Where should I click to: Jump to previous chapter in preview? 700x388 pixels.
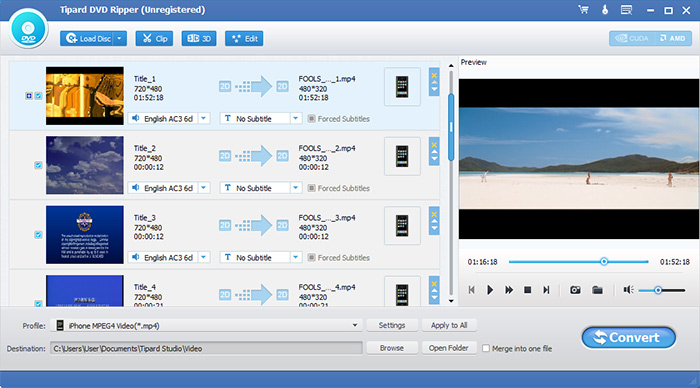pyautogui.click(x=471, y=290)
